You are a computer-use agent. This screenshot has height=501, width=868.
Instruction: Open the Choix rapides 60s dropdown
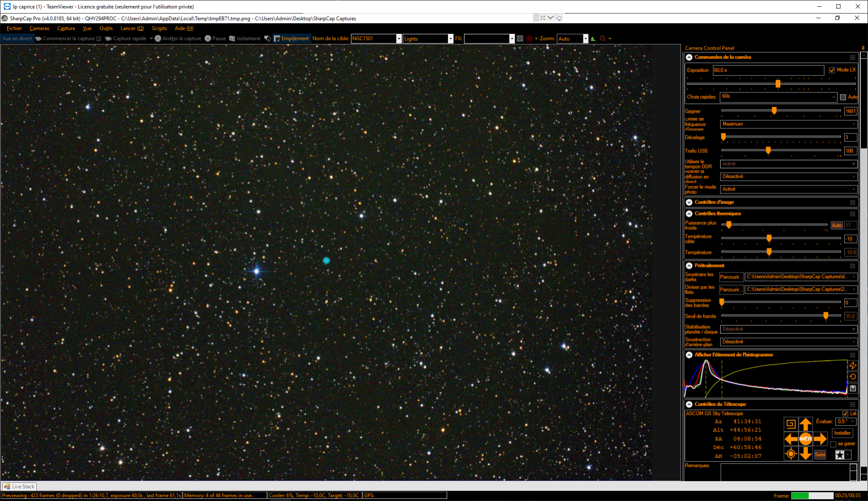(778, 97)
